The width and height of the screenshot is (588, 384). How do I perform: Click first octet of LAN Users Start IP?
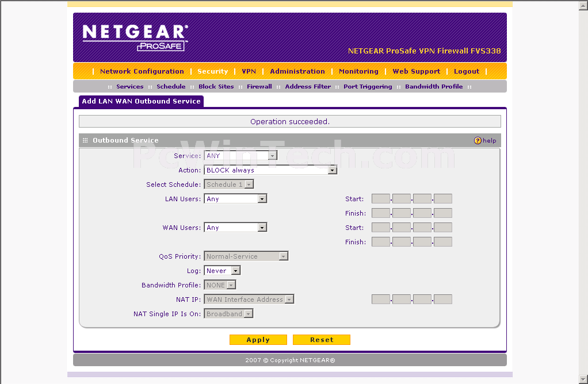tap(381, 198)
